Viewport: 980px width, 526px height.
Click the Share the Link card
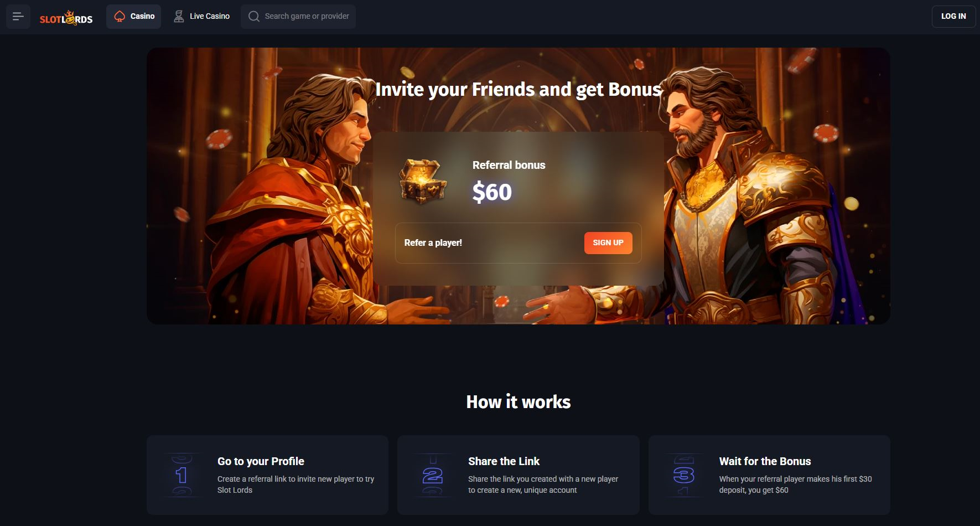518,475
